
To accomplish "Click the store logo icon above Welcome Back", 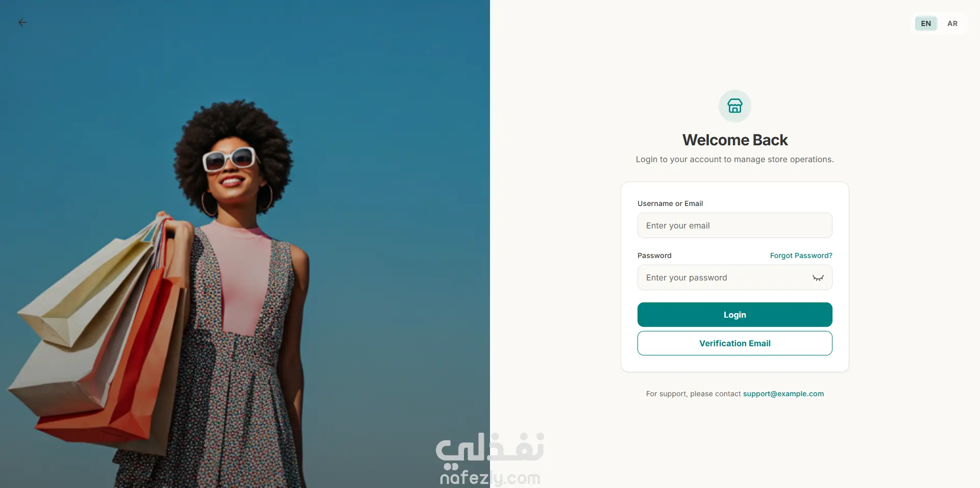I will (x=734, y=106).
